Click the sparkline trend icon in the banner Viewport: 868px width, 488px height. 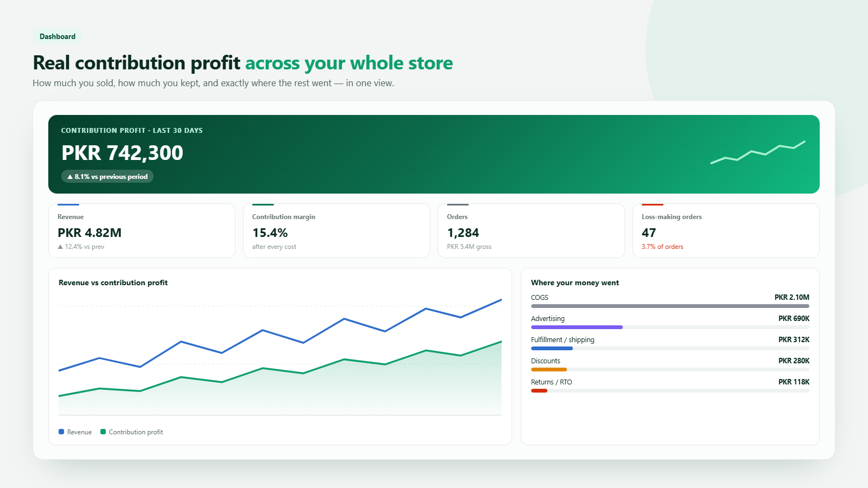pos(758,152)
